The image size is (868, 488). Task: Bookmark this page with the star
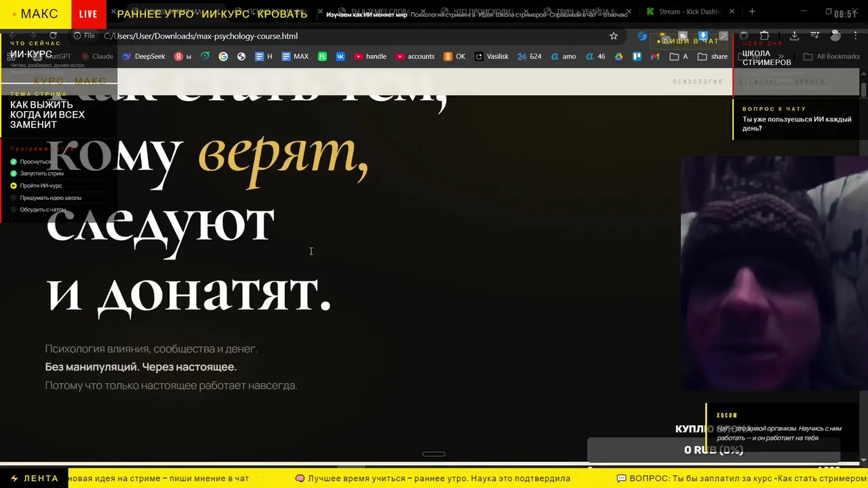(x=614, y=36)
